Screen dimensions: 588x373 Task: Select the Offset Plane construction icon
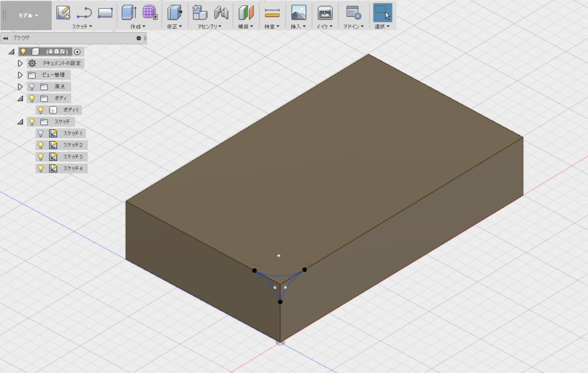246,13
